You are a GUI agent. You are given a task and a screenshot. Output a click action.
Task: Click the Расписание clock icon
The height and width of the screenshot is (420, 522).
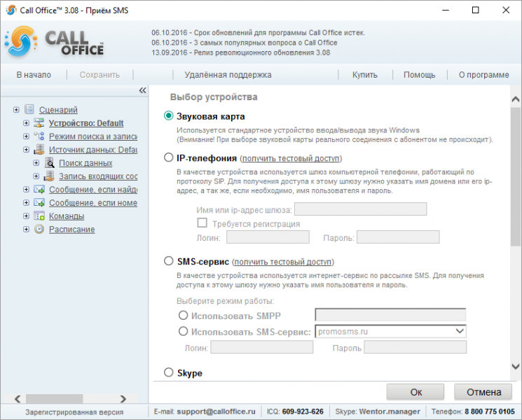[x=39, y=230]
